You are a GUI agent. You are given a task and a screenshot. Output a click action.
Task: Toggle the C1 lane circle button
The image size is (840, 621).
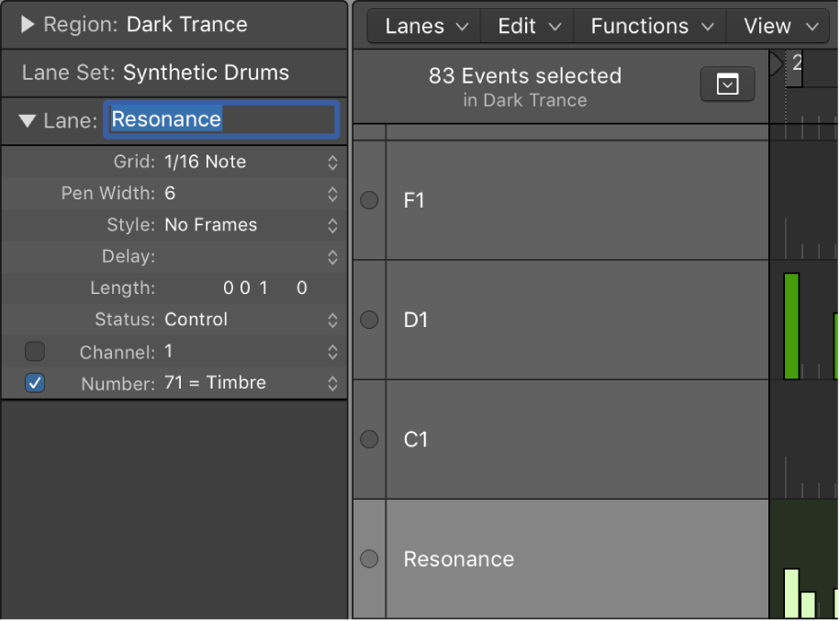(369, 439)
